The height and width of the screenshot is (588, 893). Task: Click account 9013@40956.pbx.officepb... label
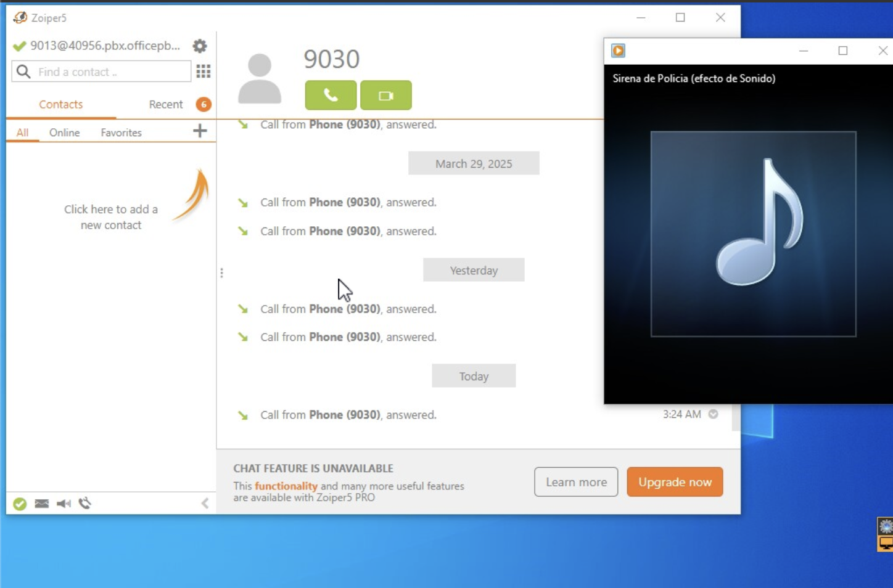(105, 46)
